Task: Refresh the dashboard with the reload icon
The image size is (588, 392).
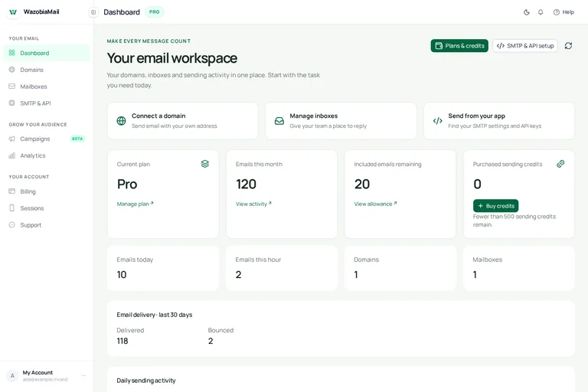Action: pyautogui.click(x=568, y=46)
